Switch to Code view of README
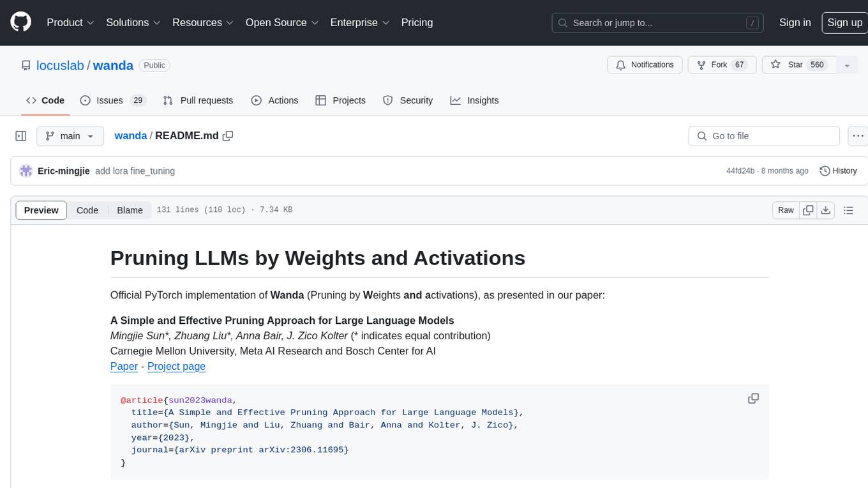868x488 pixels. pyautogui.click(x=87, y=210)
